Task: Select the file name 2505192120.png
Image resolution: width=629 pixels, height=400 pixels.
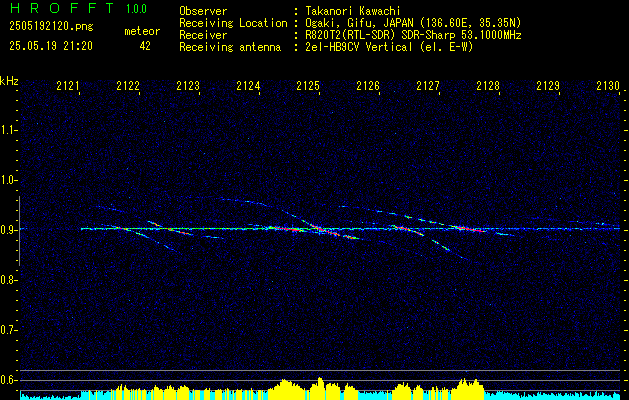Action: pyautogui.click(x=51, y=27)
